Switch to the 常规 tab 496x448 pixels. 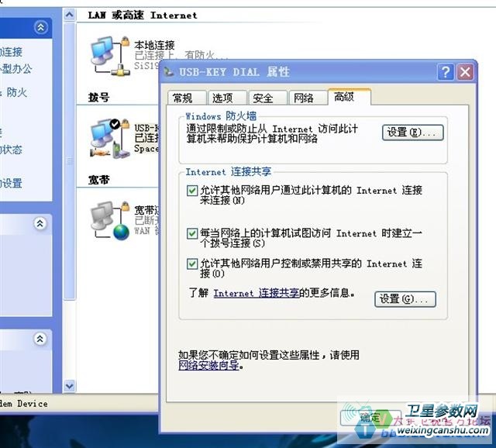(x=187, y=98)
